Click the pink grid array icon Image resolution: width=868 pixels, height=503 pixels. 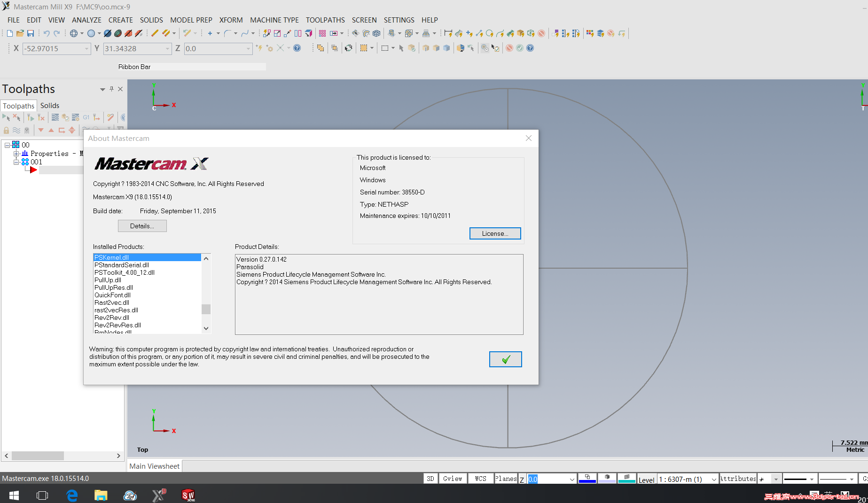click(x=322, y=33)
